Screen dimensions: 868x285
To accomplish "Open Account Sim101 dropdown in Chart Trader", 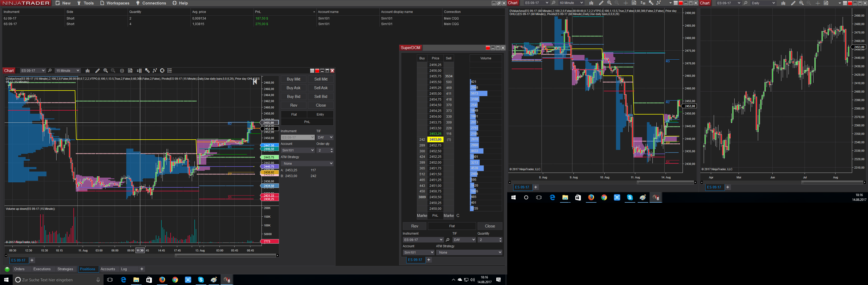I will coord(297,150).
